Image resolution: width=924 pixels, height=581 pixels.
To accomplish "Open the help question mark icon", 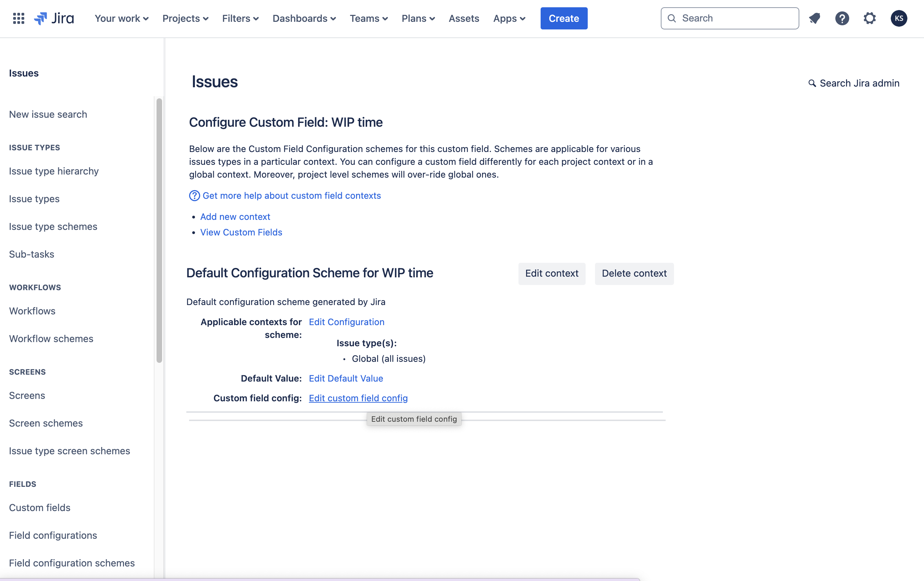I will [x=842, y=18].
